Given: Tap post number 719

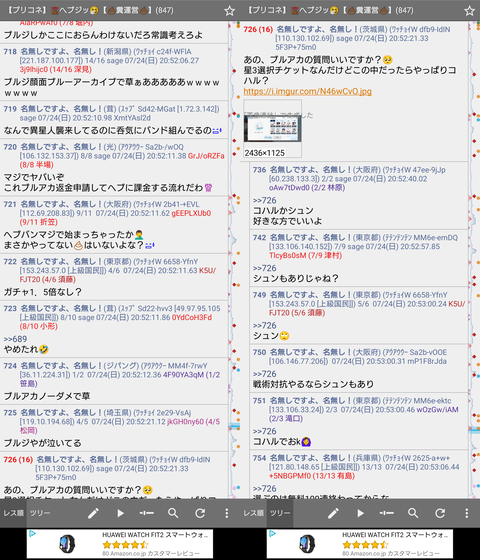Looking at the screenshot, I should pyautogui.click(x=10, y=109).
